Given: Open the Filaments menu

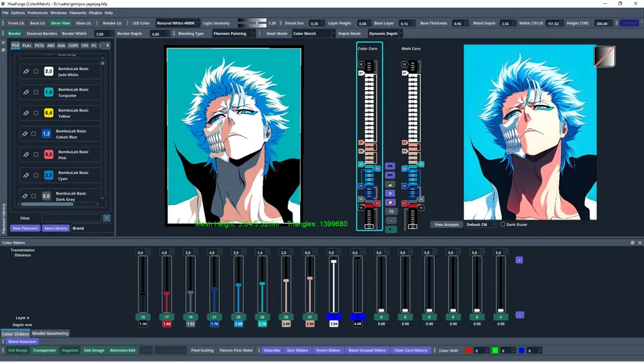Looking at the screenshot, I should point(78,13).
